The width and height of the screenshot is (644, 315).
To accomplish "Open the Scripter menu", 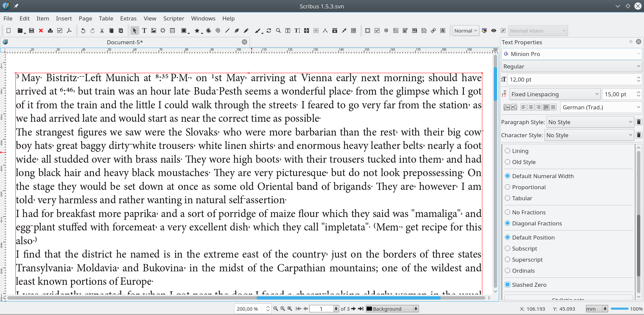I will pos(173,18).
